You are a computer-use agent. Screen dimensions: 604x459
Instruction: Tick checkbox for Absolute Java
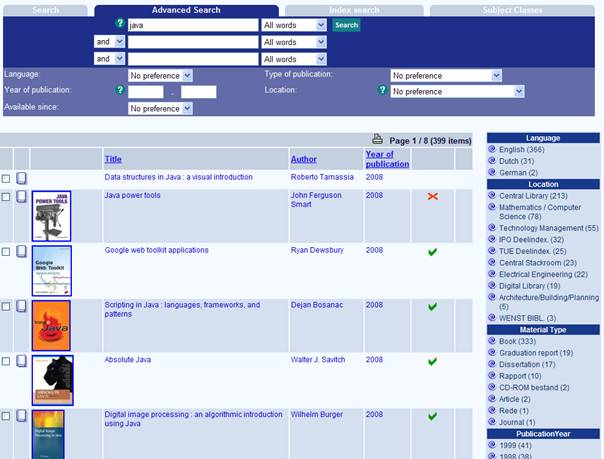coord(6,361)
